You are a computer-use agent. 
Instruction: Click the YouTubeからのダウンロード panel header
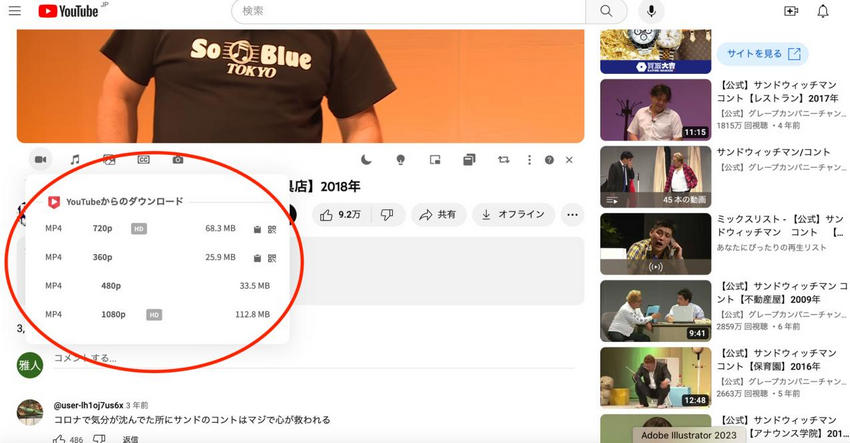[x=124, y=202]
